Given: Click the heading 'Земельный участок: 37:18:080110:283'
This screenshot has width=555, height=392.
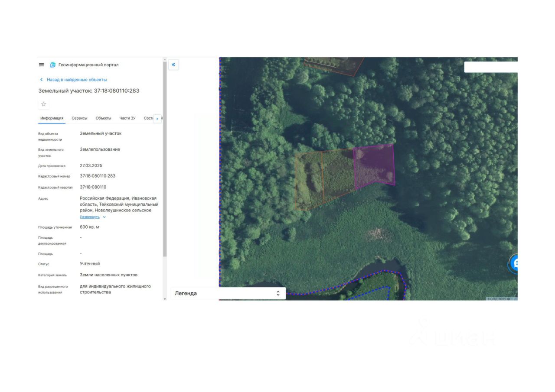Looking at the screenshot, I should [89, 91].
